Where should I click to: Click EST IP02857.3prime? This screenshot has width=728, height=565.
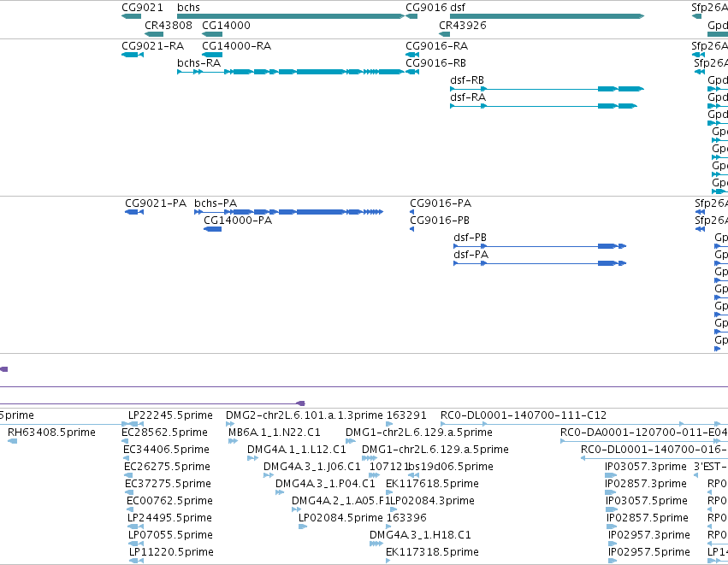pyautogui.click(x=611, y=492)
